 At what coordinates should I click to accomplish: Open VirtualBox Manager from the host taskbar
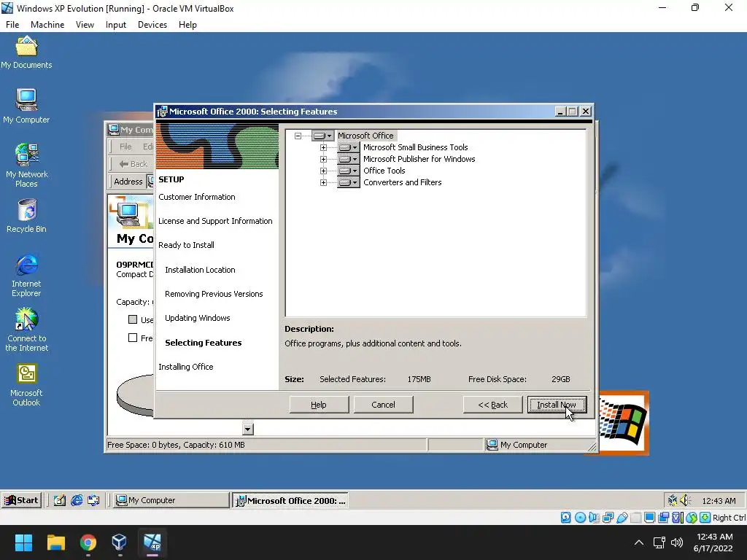coord(120,542)
